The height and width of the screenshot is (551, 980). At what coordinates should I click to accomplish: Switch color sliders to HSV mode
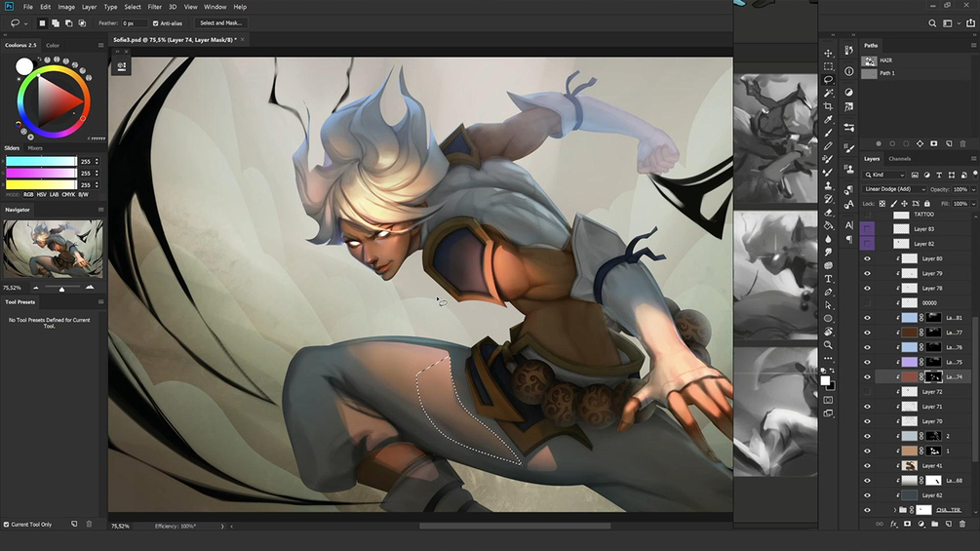pyautogui.click(x=41, y=195)
